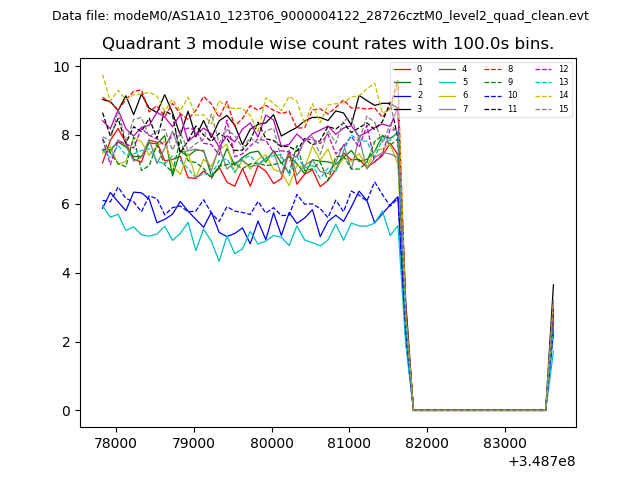
Task: Click the magenta solid legend line for module 4
Action: point(448,69)
